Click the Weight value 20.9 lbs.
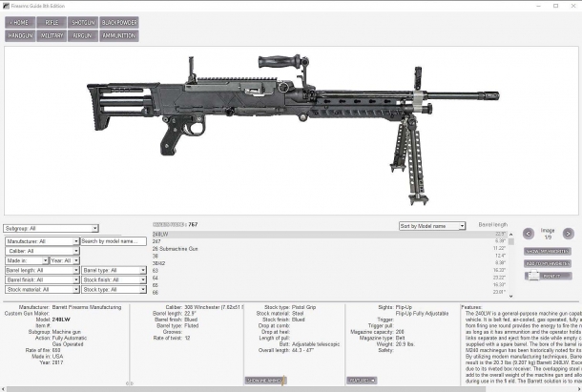This screenshot has width=582, height=392. tap(405, 344)
